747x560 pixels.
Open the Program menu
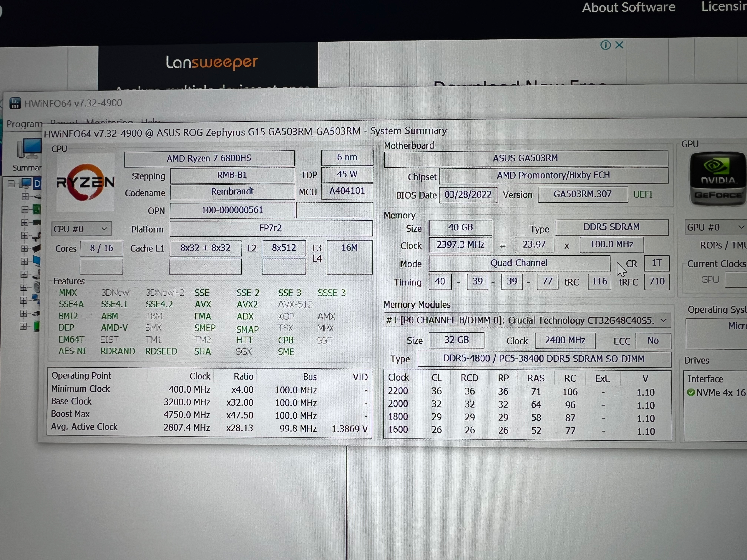point(25,124)
